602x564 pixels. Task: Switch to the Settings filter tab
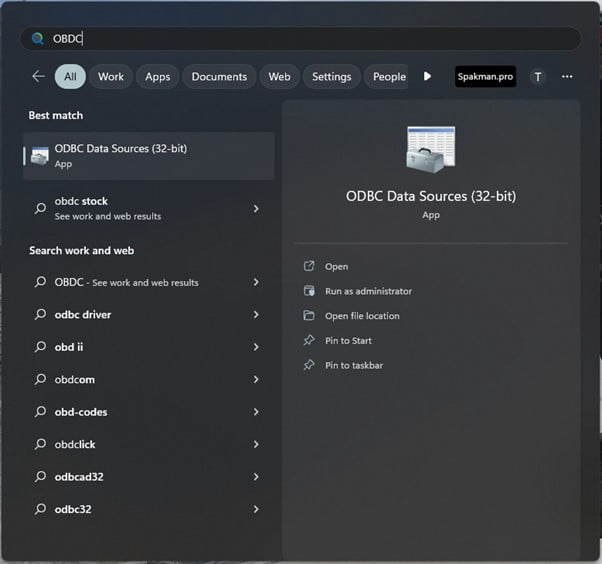[x=331, y=76]
